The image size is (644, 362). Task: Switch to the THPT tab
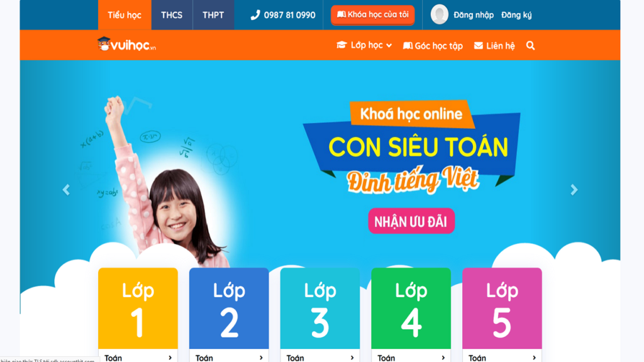click(x=213, y=15)
